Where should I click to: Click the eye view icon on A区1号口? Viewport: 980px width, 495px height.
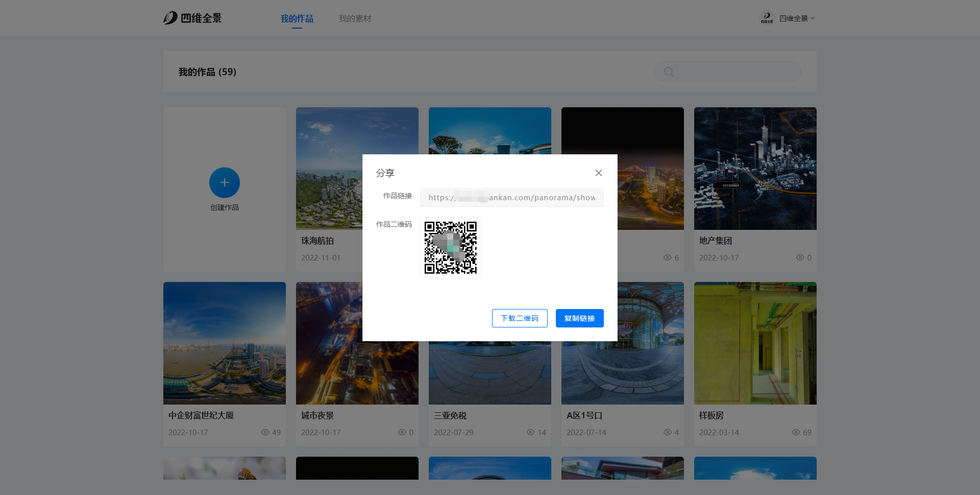[x=667, y=433]
